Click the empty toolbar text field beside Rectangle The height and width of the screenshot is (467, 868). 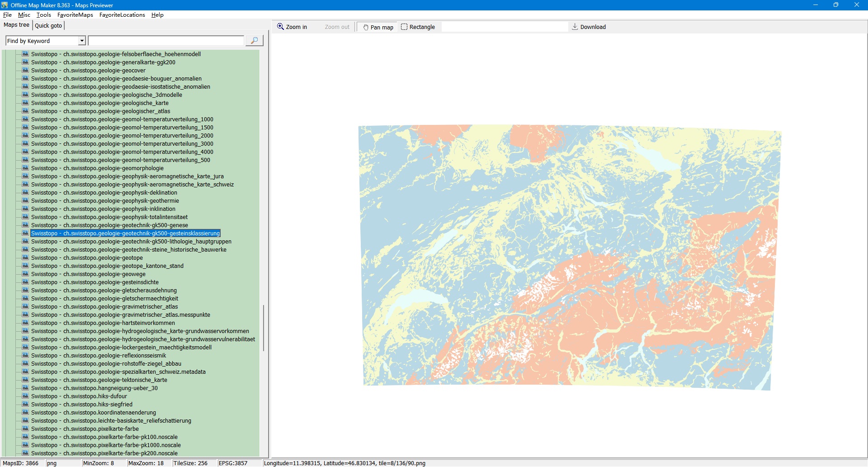(504, 27)
